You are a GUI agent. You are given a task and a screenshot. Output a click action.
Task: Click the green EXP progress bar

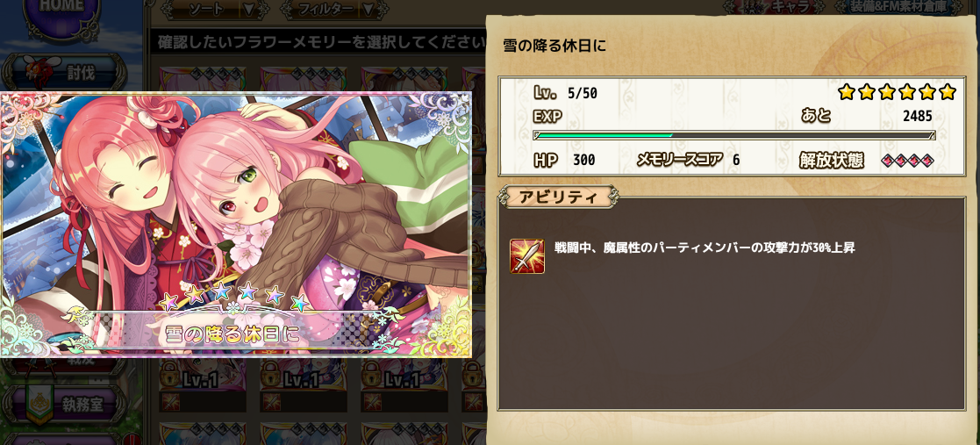[x=733, y=135]
